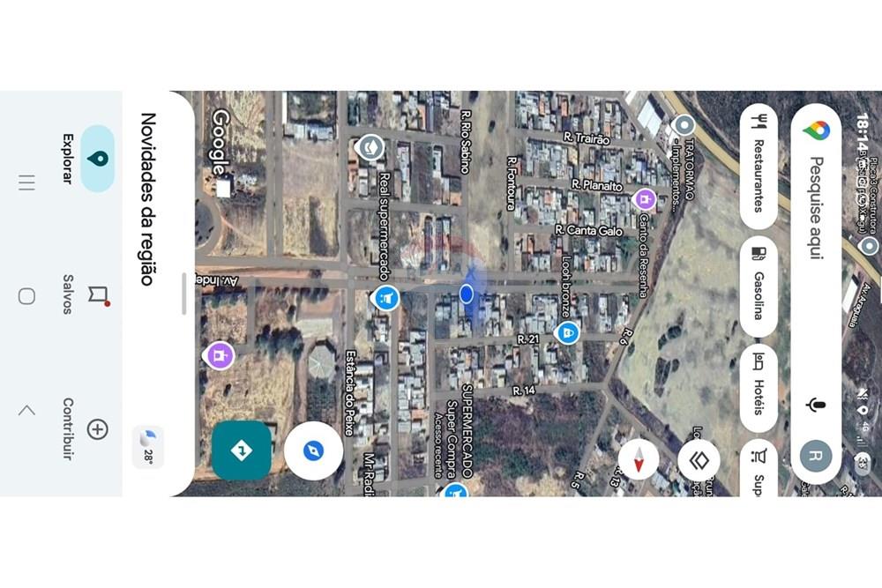Image resolution: width=882 pixels, height=588 pixels.
Task: Open the Contribuir tab
Action: pos(85,429)
